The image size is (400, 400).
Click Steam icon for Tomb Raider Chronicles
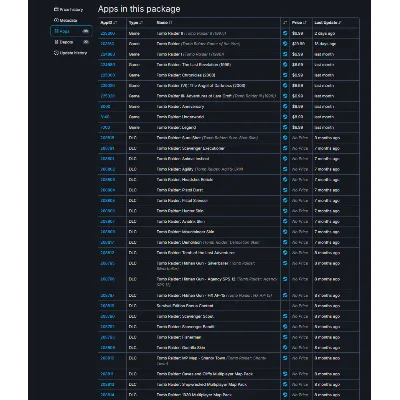[x=285, y=75]
